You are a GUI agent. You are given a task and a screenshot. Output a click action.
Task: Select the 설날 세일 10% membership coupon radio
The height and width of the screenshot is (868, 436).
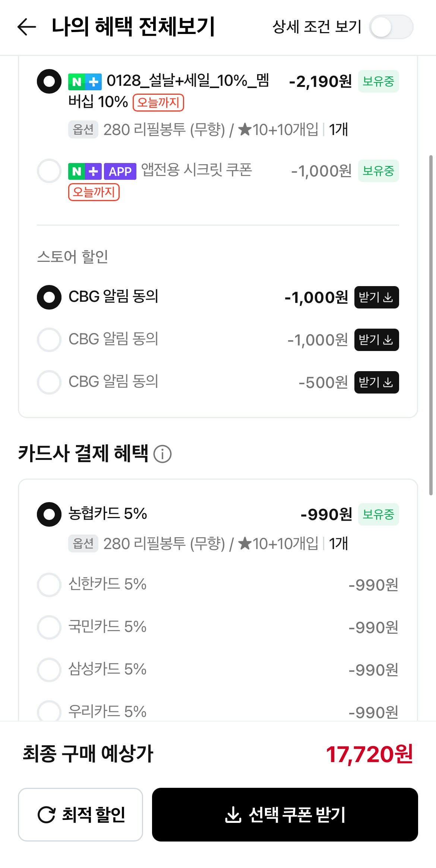point(49,81)
